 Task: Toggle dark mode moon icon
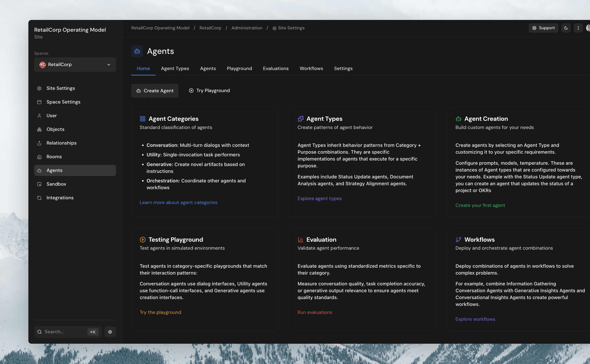point(566,28)
